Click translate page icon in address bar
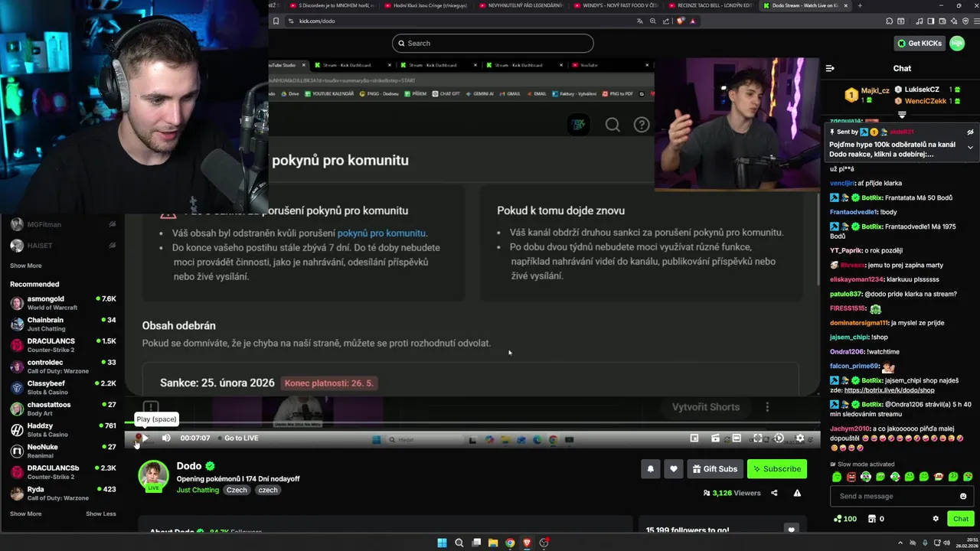 (640, 21)
